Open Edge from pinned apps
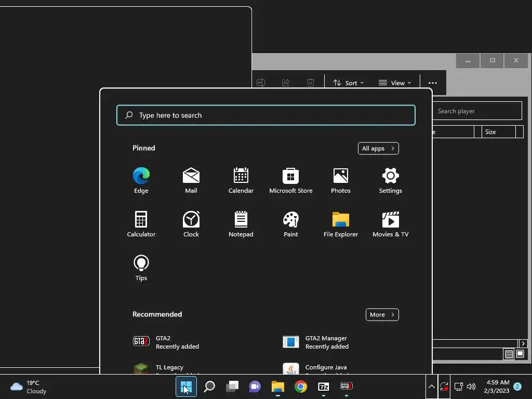The width and height of the screenshot is (532, 399). (x=141, y=180)
